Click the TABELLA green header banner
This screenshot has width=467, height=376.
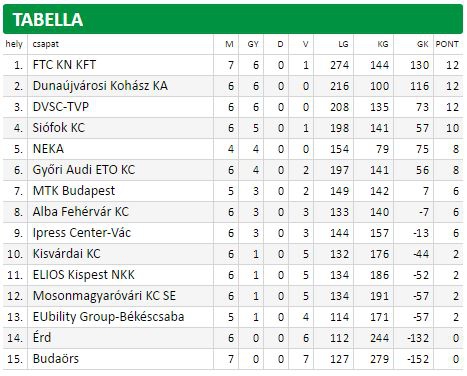[233, 19]
